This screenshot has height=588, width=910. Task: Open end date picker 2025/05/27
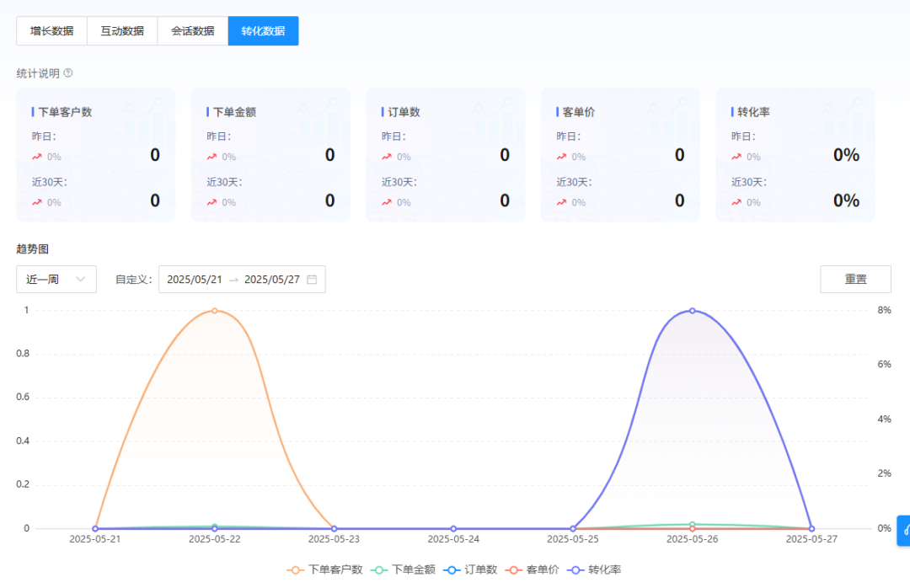pyautogui.click(x=271, y=280)
